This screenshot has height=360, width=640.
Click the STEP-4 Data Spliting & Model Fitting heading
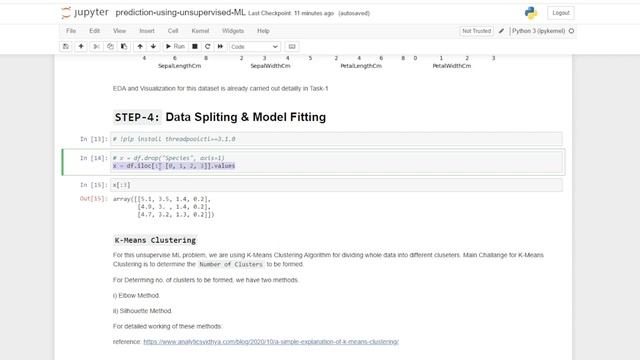(x=220, y=117)
